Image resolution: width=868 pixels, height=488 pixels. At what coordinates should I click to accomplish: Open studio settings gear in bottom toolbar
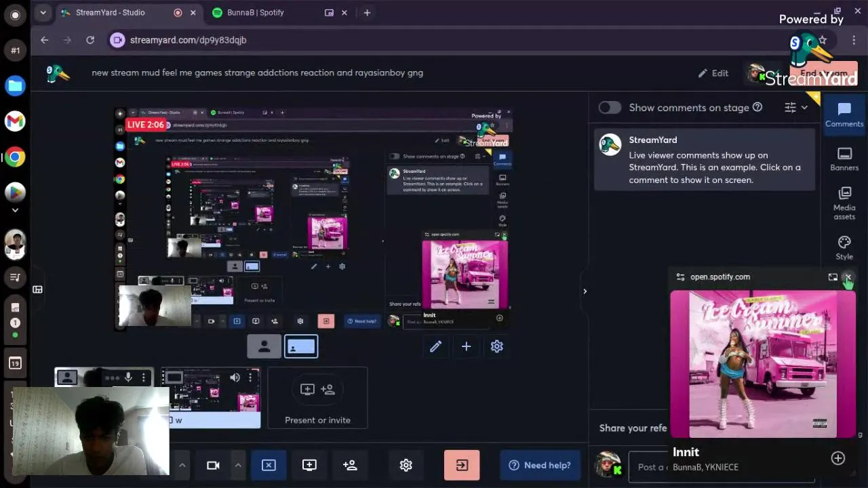pyautogui.click(x=406, y=465)
